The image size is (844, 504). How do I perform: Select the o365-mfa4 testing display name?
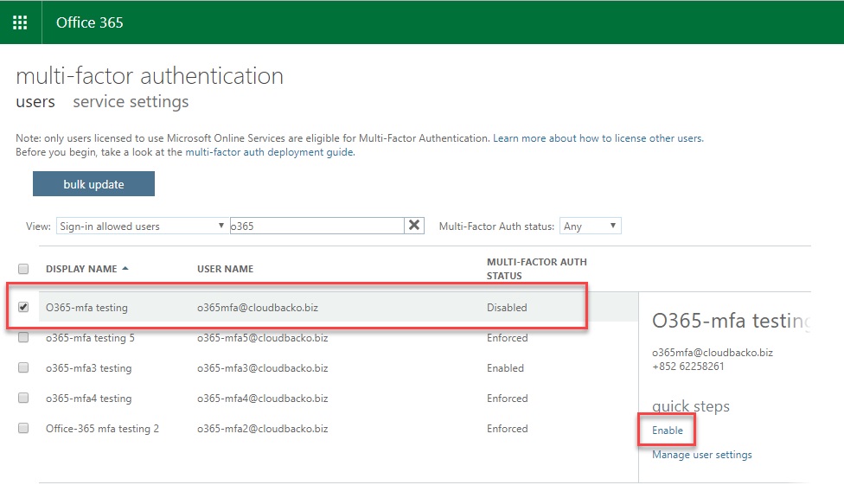pyautogui.click(x=89, y=398)
